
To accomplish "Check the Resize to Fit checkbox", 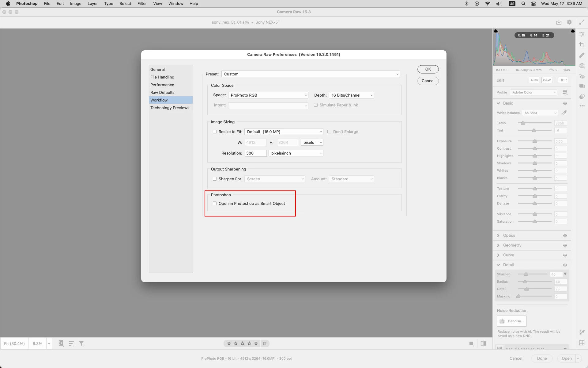I will (215, 132).
